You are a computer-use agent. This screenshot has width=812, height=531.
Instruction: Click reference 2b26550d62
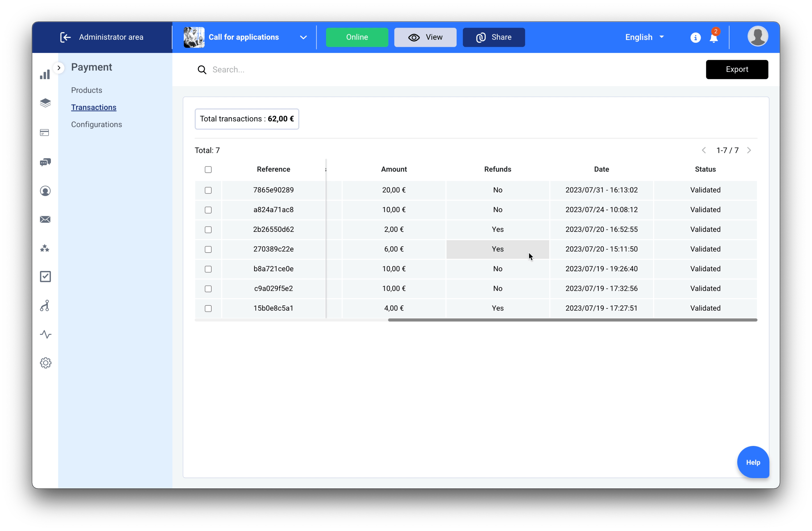pyautogui.click(x=273, y=230)
